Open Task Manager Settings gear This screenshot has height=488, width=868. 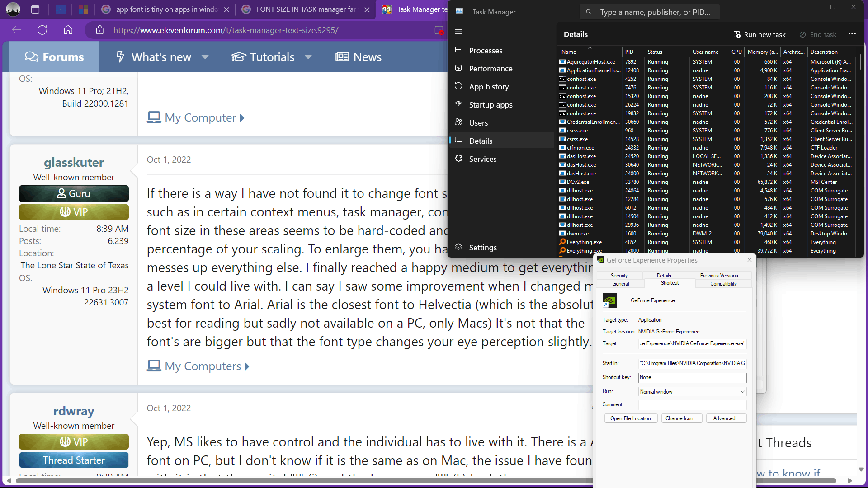[458, 247]
